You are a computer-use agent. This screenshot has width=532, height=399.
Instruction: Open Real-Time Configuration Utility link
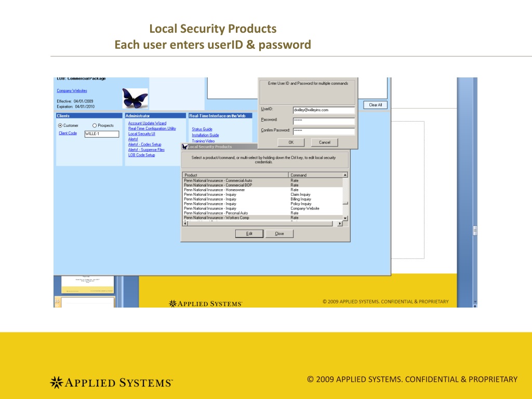click(x=152, y=128)
